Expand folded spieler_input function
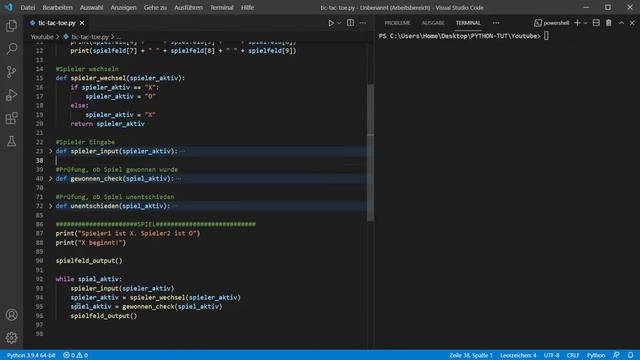This screenshot has height=360, width=640. (x=51, y=151)
